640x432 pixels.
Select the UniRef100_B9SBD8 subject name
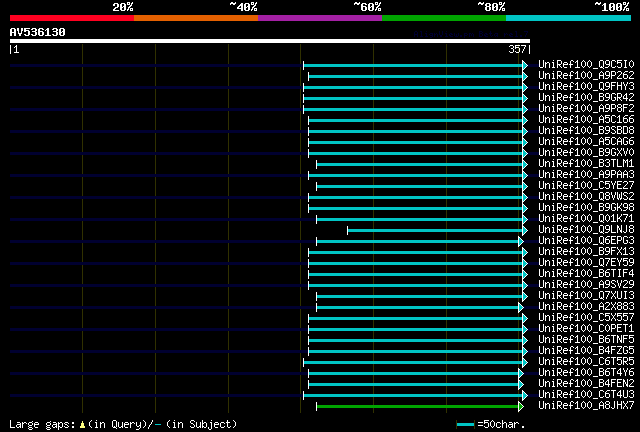tap(586, 130)
